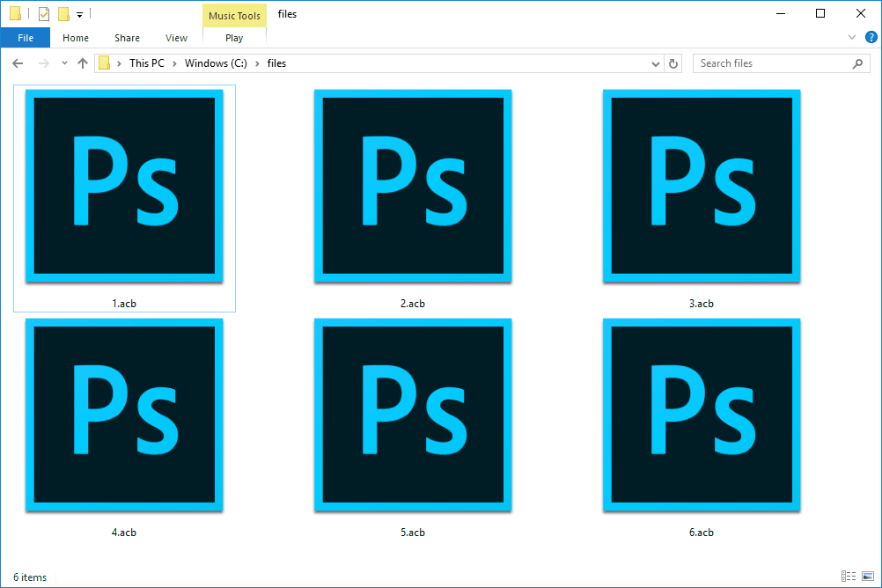Click the folder icon in title bar

pos(15,14)
